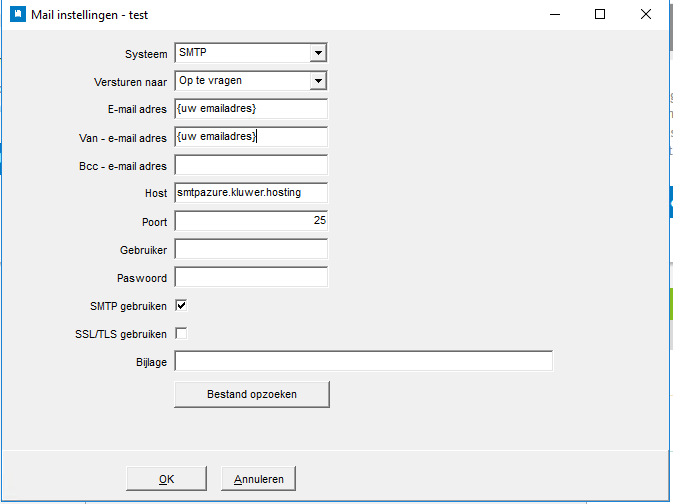The width and height of the screenshot is (673, 504).
Task: Cancel via the Annuleren button
Action: coord(258,479)
